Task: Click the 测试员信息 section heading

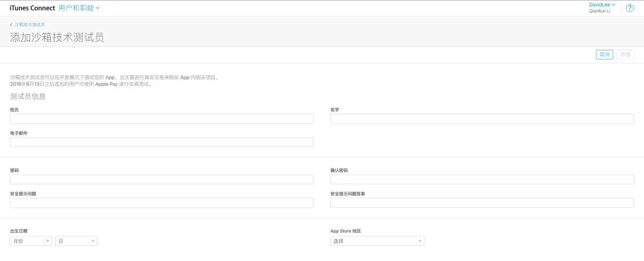Action: (28, 96)
